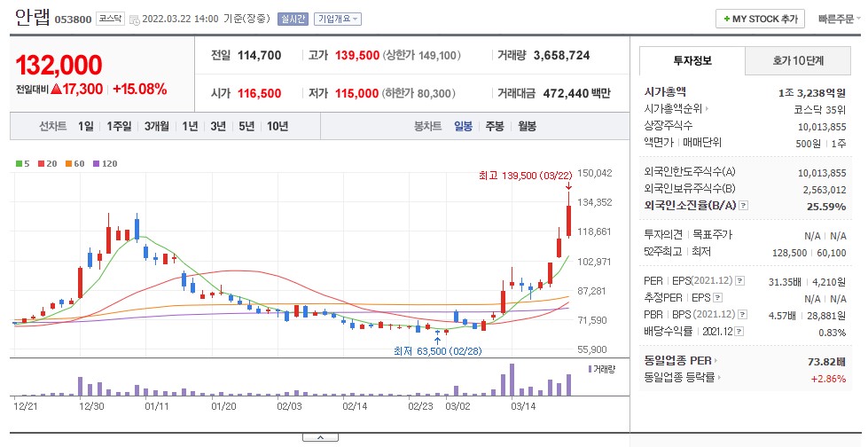Viewport: 868px width, 447px height.
Task: Select the 일봉 candlestick chart
Action: 464,126
